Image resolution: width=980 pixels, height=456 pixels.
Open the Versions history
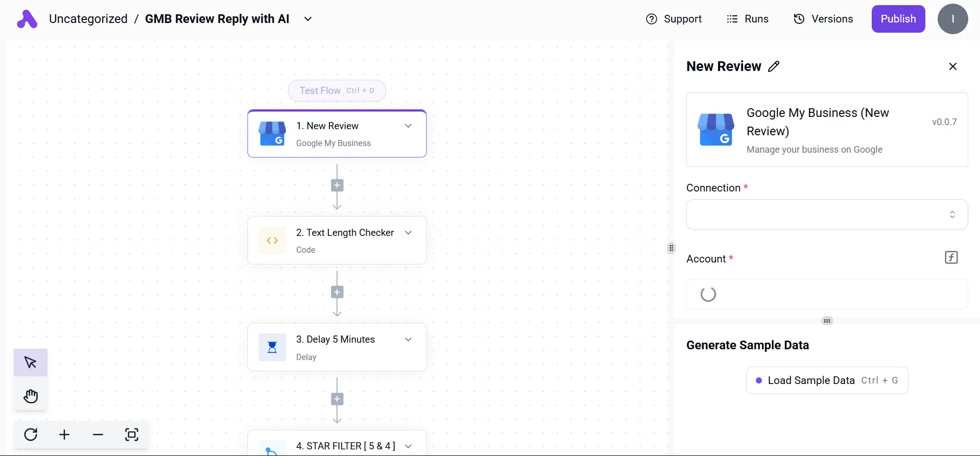click(x=823, y=19)
